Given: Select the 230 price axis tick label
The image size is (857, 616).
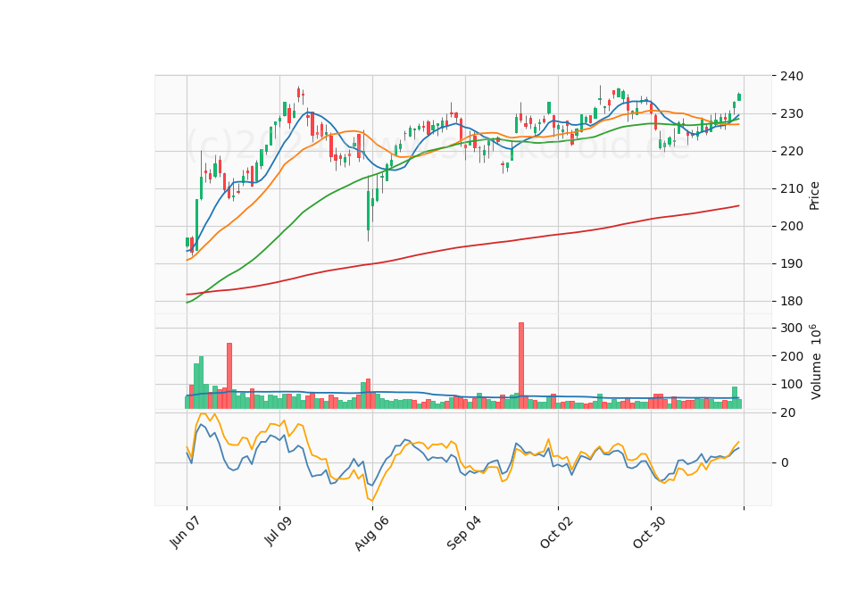Looking at the screenshot, I should click(792, 113).
